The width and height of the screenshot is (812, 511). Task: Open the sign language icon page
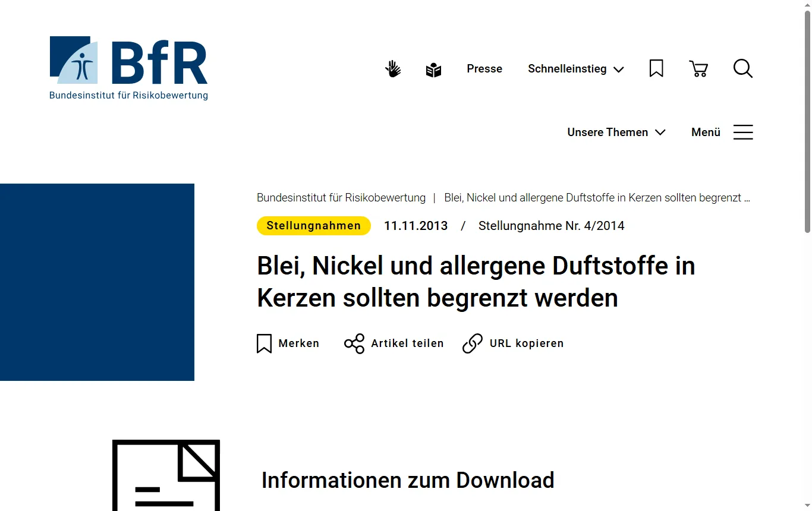(x=393, y=69)
